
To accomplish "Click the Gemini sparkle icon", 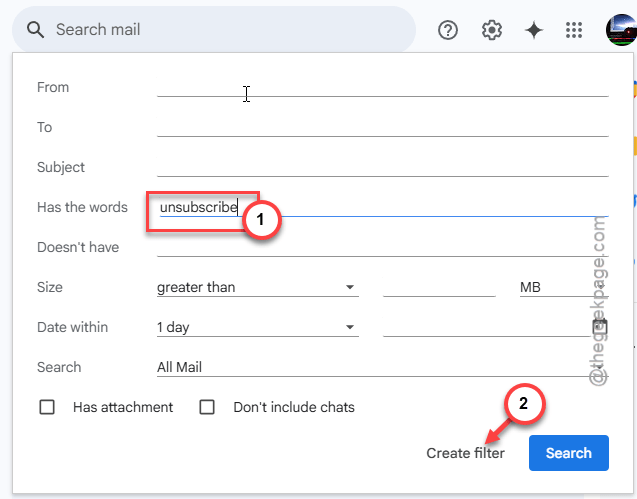I will (x=533, y=30).
